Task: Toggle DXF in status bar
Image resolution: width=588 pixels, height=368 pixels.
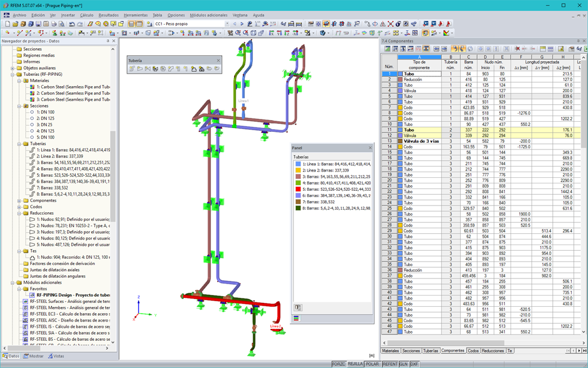Action: pyautogui.click(x=414, y=364)
